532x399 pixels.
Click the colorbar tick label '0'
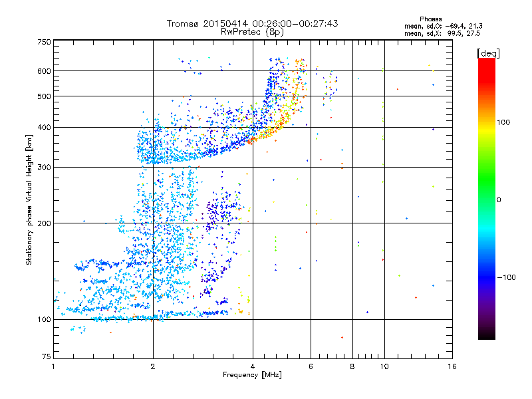pyautogui.click(x=499, y=199)
